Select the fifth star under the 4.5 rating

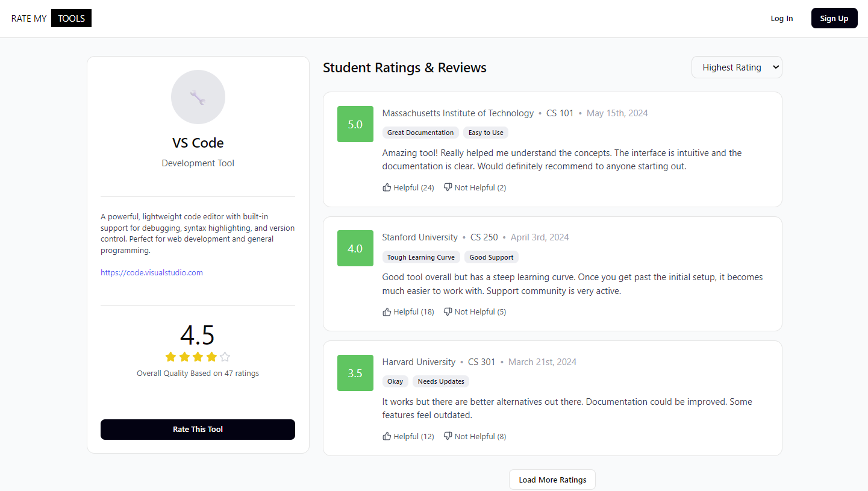225,357
